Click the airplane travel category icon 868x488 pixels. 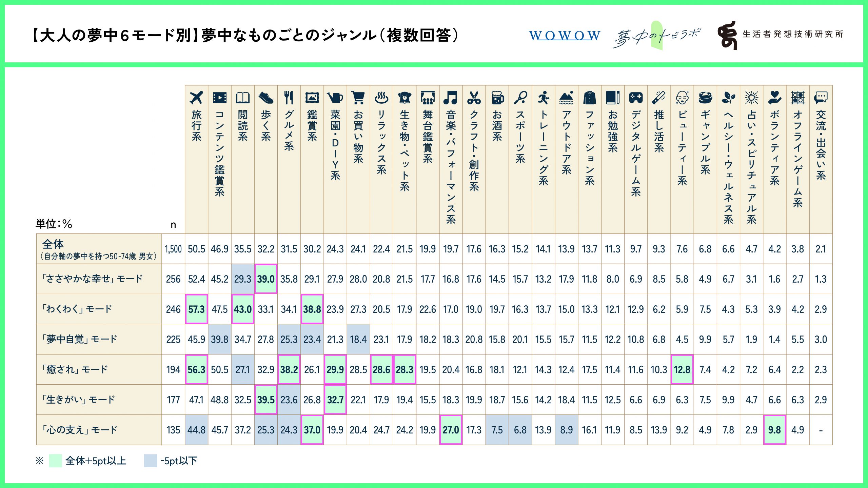coord(196,98)
